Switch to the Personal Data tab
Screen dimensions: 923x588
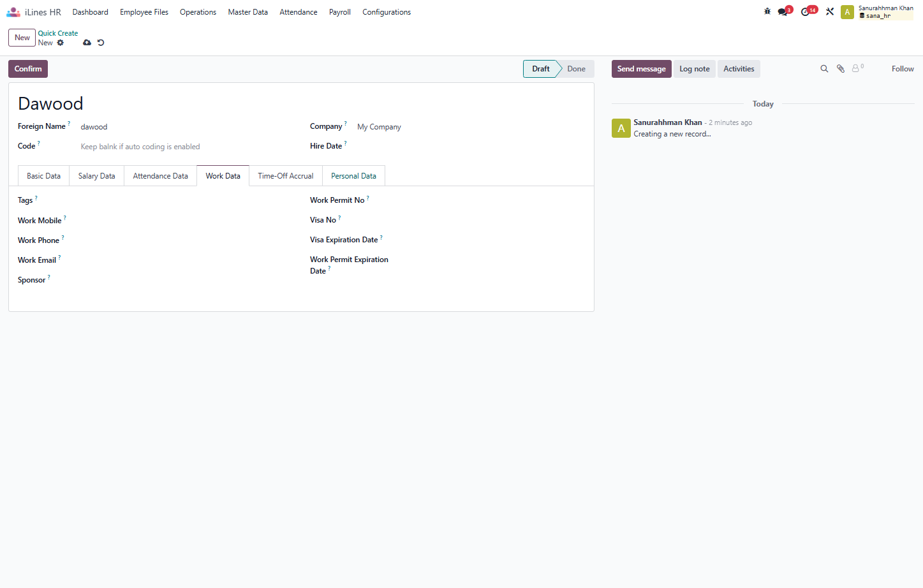click(353, 176)
